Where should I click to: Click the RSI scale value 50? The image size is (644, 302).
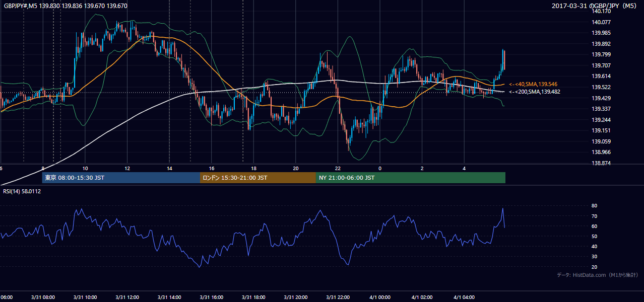tap(595, 236)
